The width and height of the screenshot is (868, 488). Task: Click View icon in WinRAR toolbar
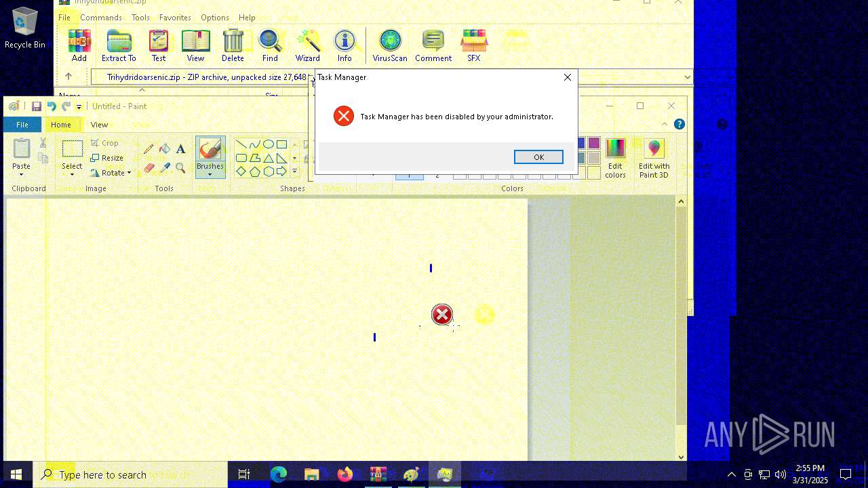[x=195, y=45]
